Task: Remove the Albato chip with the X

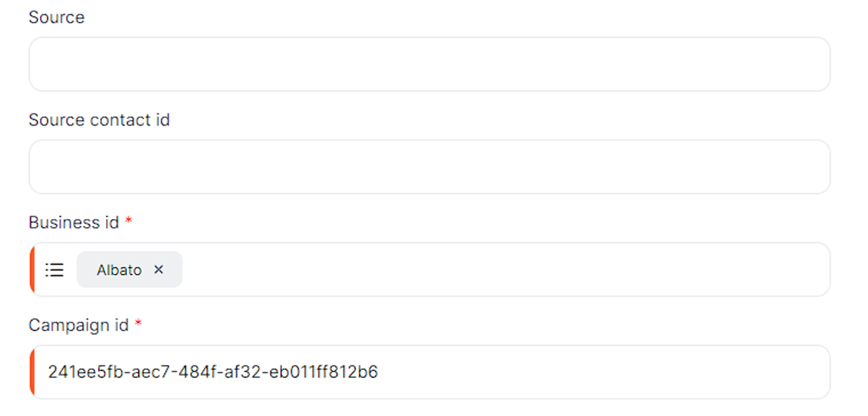Action: (x=158, y=270)
